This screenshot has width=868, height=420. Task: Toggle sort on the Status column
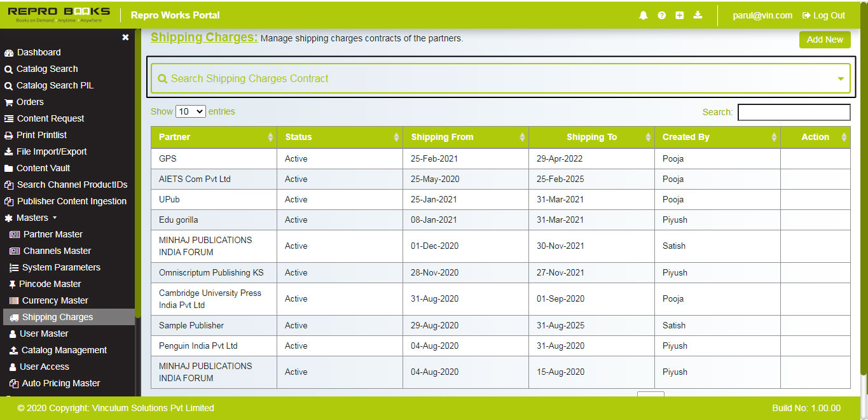coord(397,137)
